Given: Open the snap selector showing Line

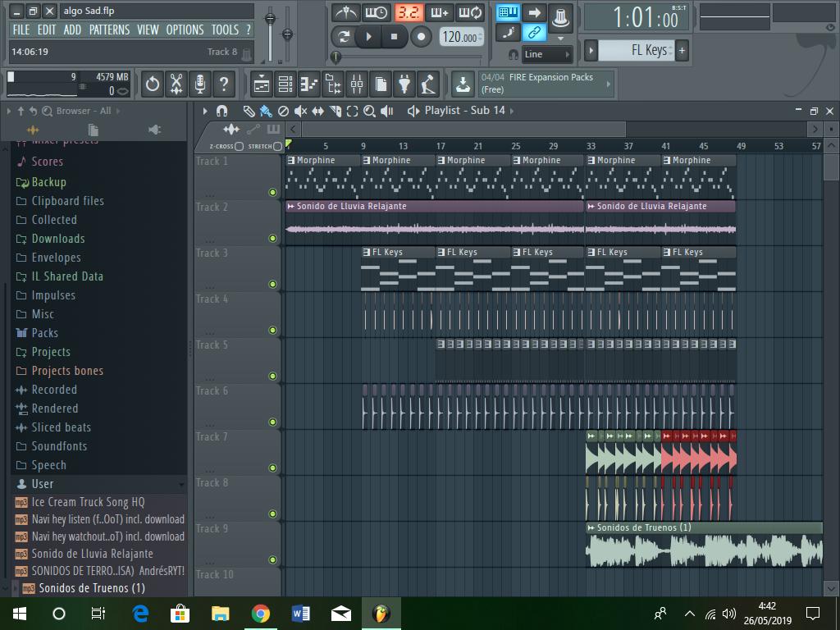Looking at the screenshot, I should (546, 54).
